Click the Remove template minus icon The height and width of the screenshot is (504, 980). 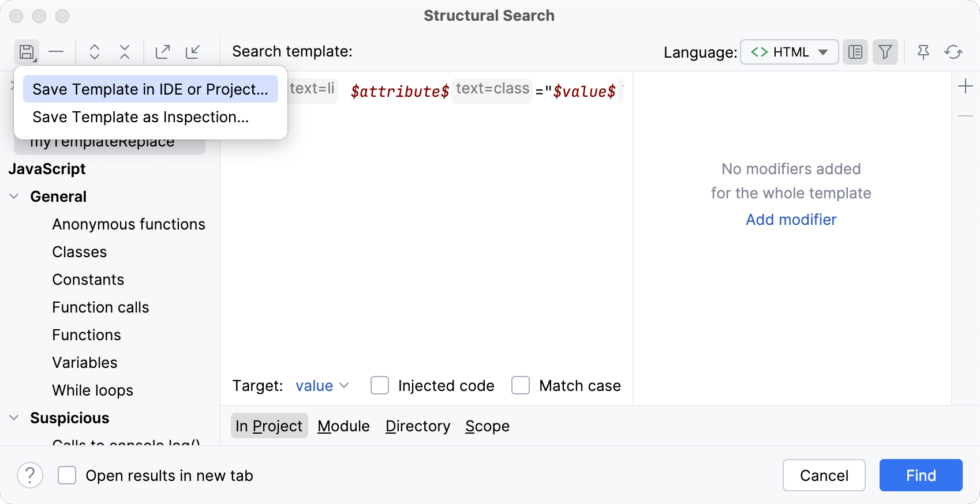tap(56, 52)
